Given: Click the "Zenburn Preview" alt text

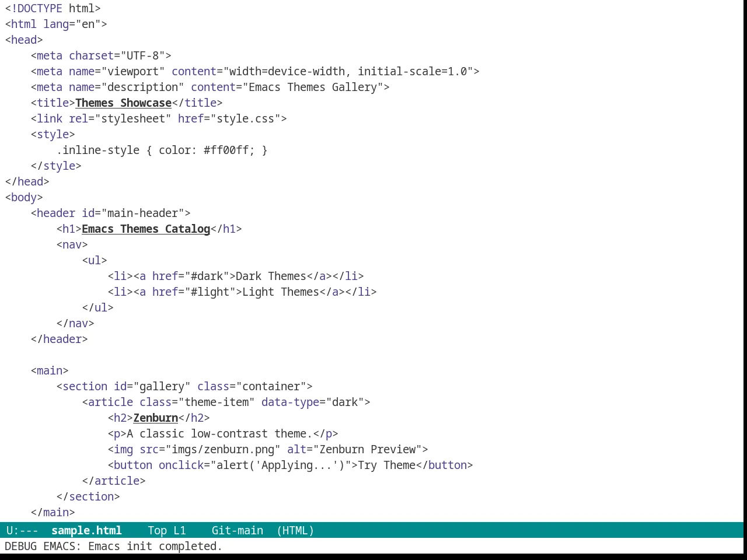Looking at the screenshot, I should click(x=368, y=449).
